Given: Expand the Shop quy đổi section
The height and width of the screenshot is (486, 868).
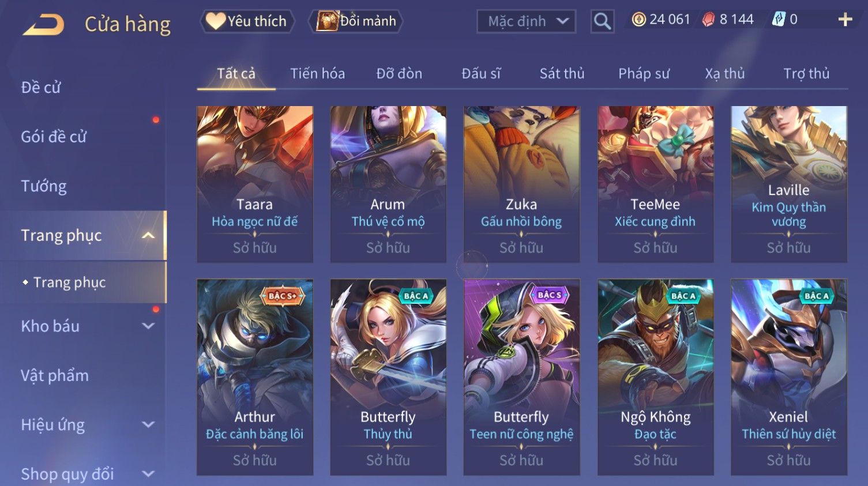Looking at the screenshot, I should click(148, 474).
